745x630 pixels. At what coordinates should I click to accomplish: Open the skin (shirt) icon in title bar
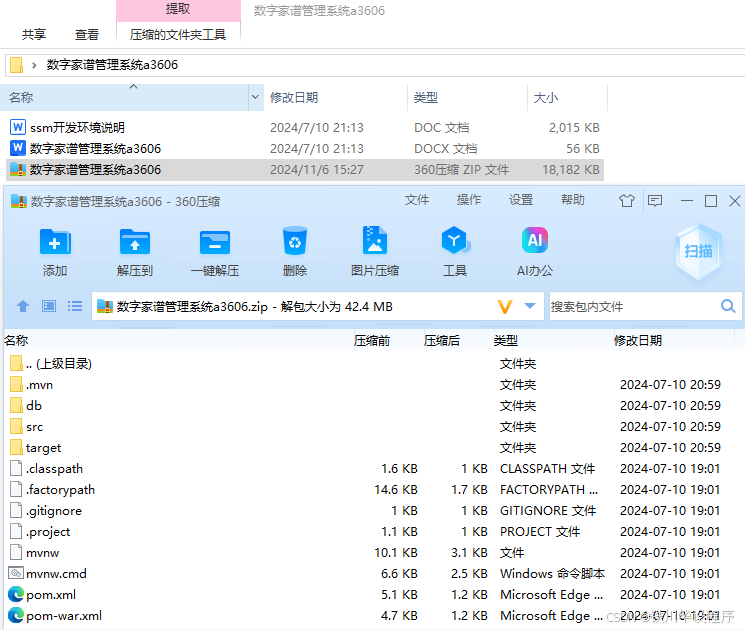click(x=627, y=201)
